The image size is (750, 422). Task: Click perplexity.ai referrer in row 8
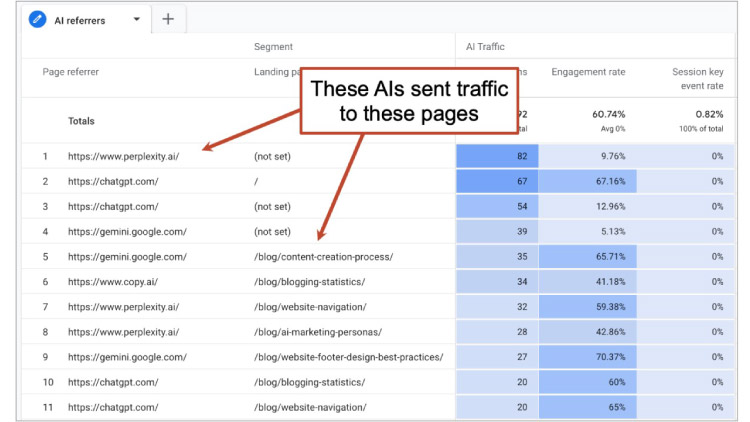(123, 332)
